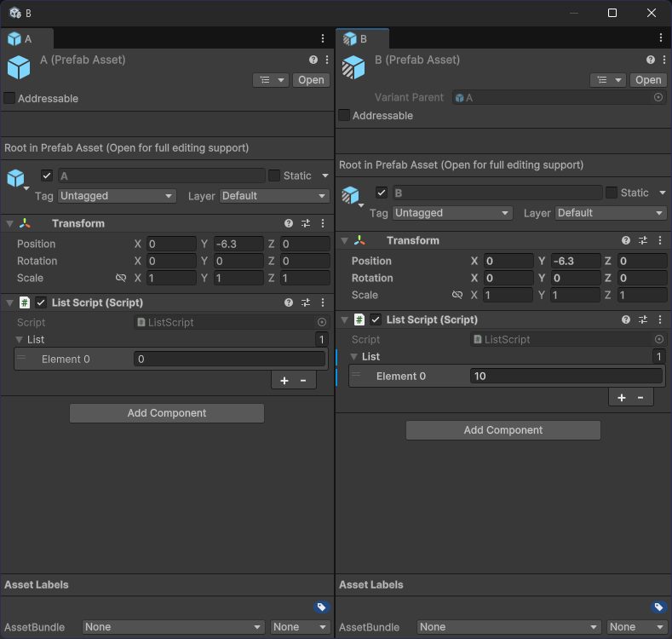The image size is (672, 639).
Task: Click the scale constrain proportions link icon in A
Action: coord(121,278)
